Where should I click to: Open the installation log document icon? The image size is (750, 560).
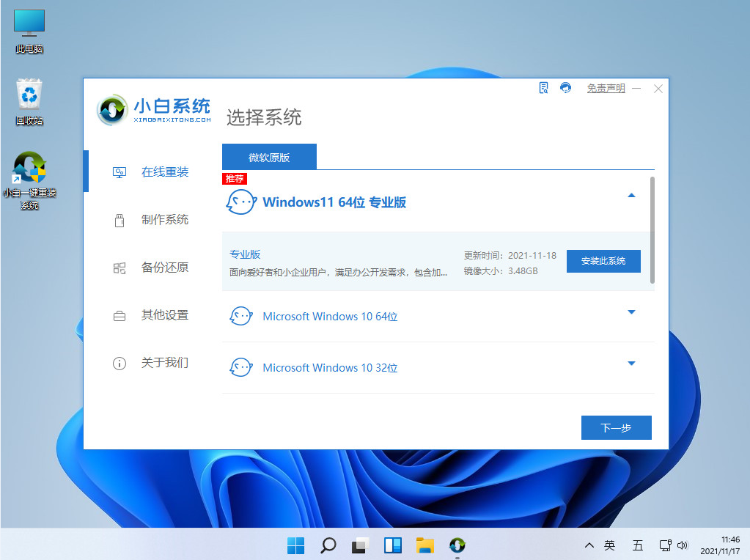pos(543,87)
